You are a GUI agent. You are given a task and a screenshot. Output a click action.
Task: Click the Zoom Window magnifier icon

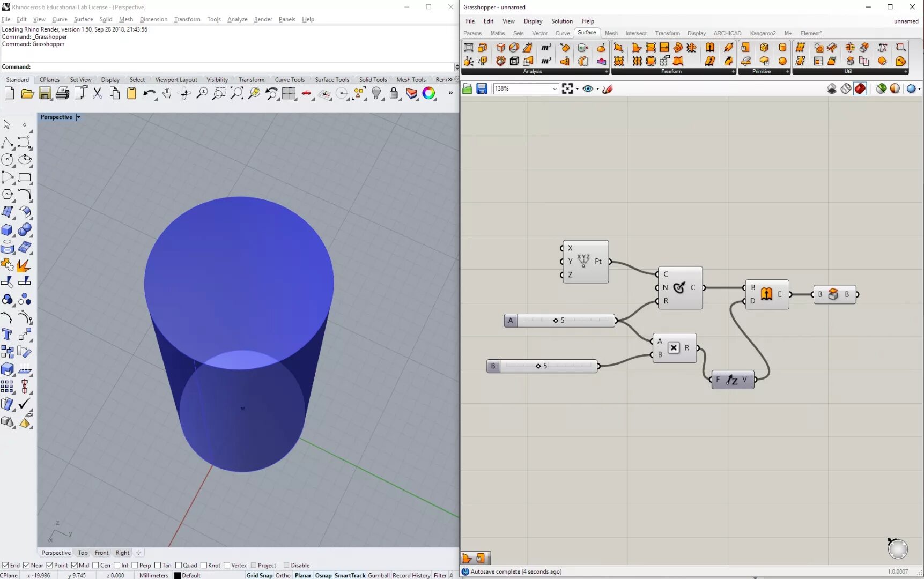[219, 93]
